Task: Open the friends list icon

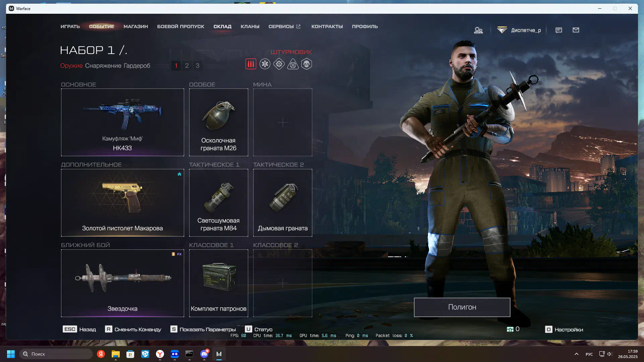Action: [478, 30]
